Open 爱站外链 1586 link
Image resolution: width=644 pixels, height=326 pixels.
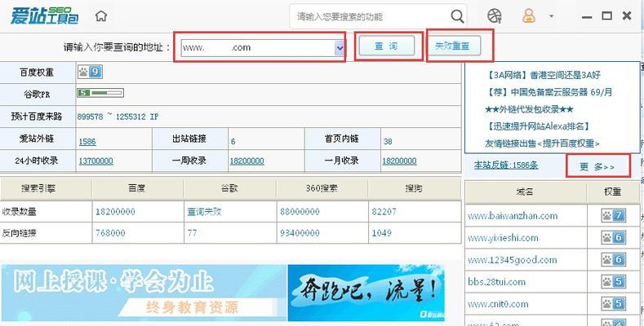click(x=87, y=142)
